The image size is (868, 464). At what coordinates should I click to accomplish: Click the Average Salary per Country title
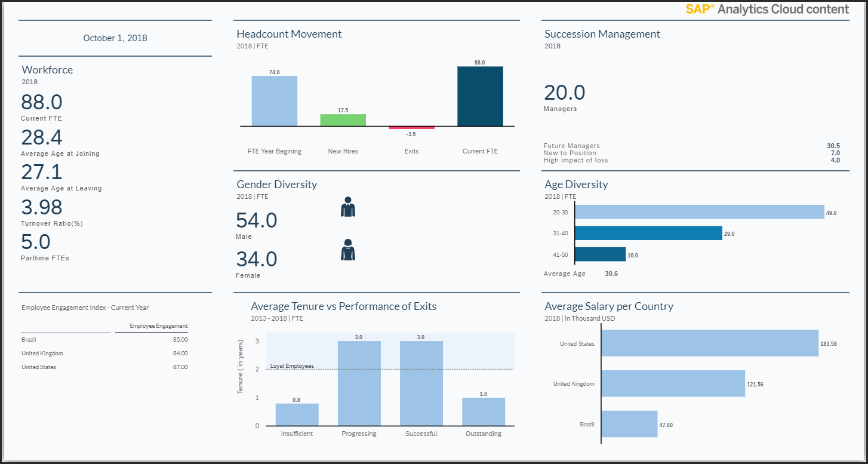click(x=609, y=306)
